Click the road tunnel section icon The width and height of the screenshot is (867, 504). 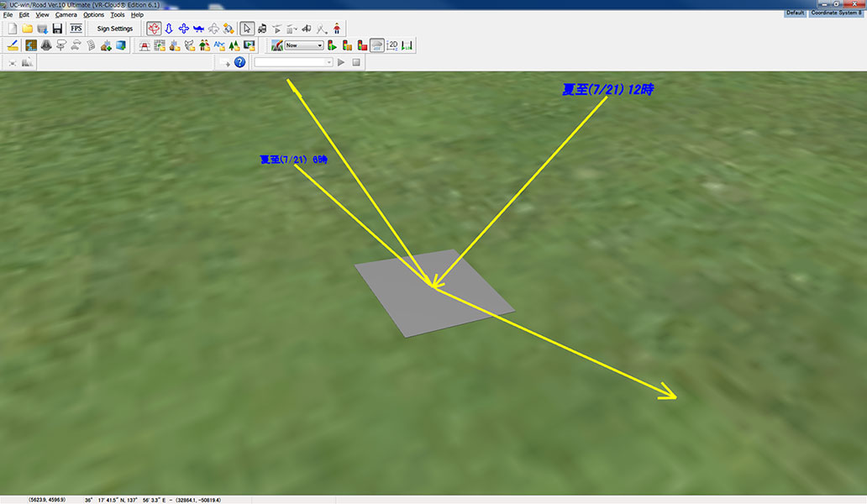[46, 45]
